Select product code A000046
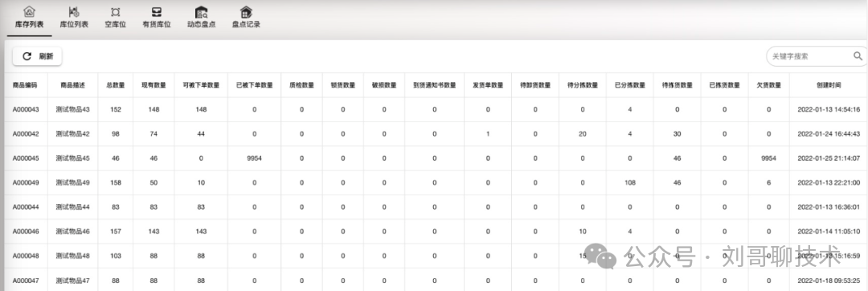868x291 pixels. tap(26, 232)
